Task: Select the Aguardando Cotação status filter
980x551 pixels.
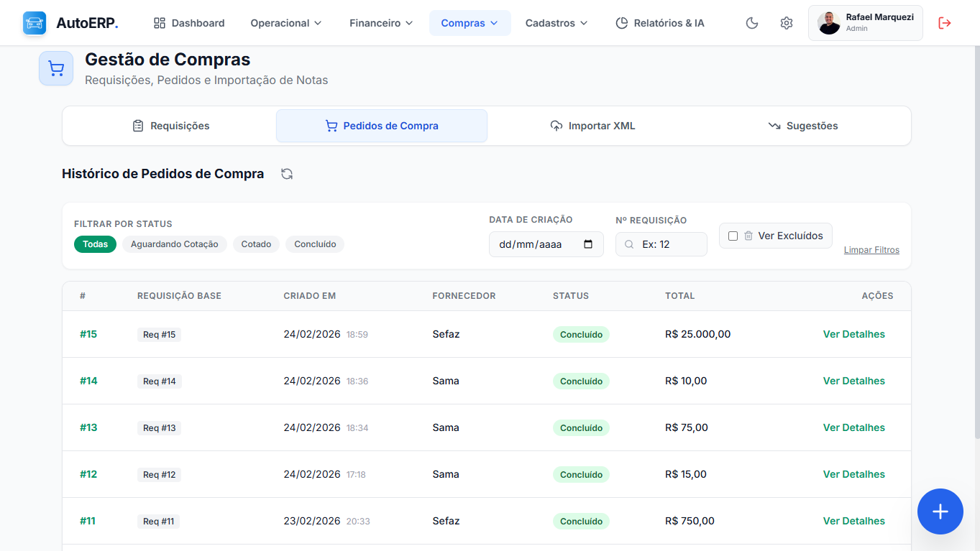Action: click(x=174, y=244)
